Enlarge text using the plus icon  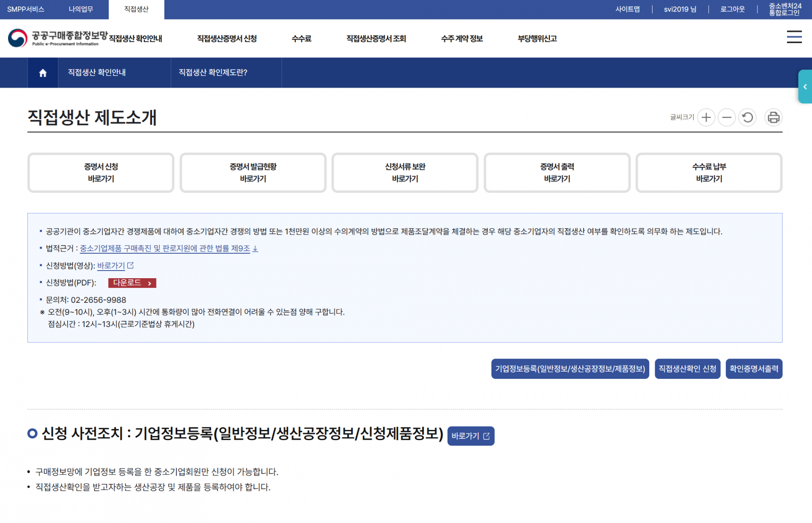point(705,118)
